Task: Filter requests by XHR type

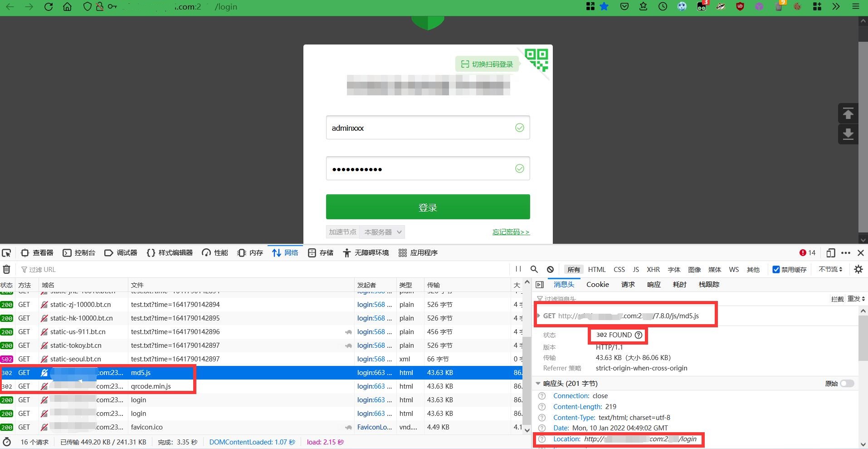Action: point(653,269)
